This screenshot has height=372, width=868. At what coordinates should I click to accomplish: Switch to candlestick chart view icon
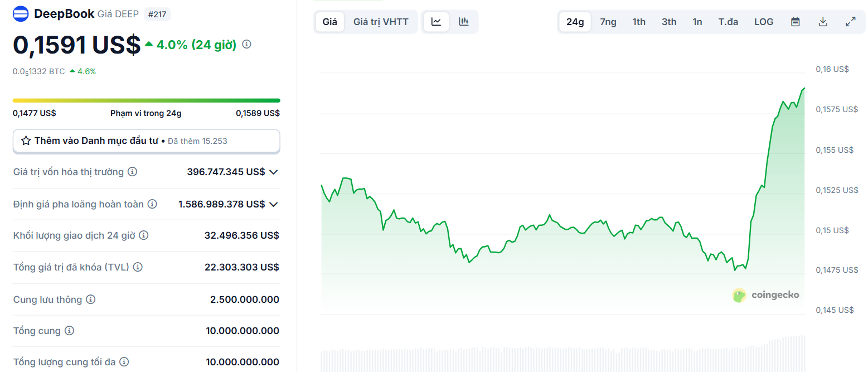tap(464, 22)
